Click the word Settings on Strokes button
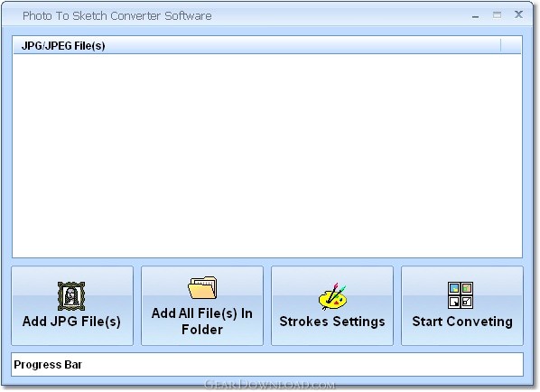Image resolution: width=540 pixels, height=392 pixels. click(x=358, y=322)
